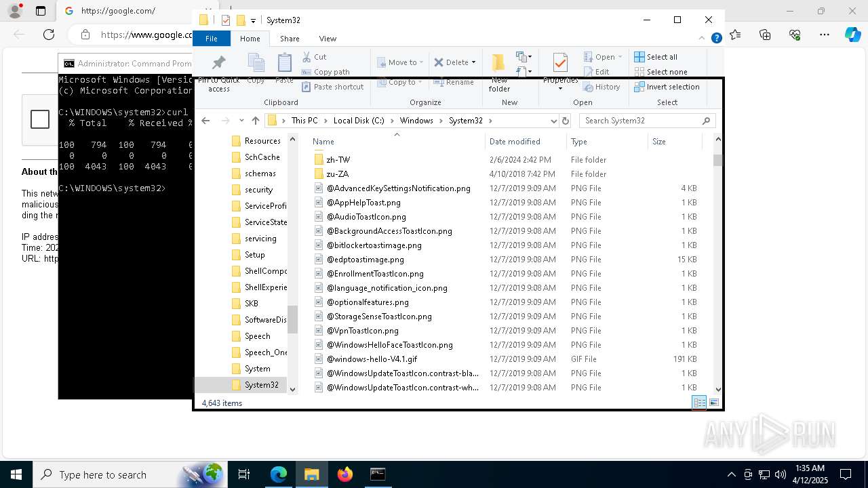Click navigation pane scroll down arrow
Screen dimensions: 868x488
[293, 389]
